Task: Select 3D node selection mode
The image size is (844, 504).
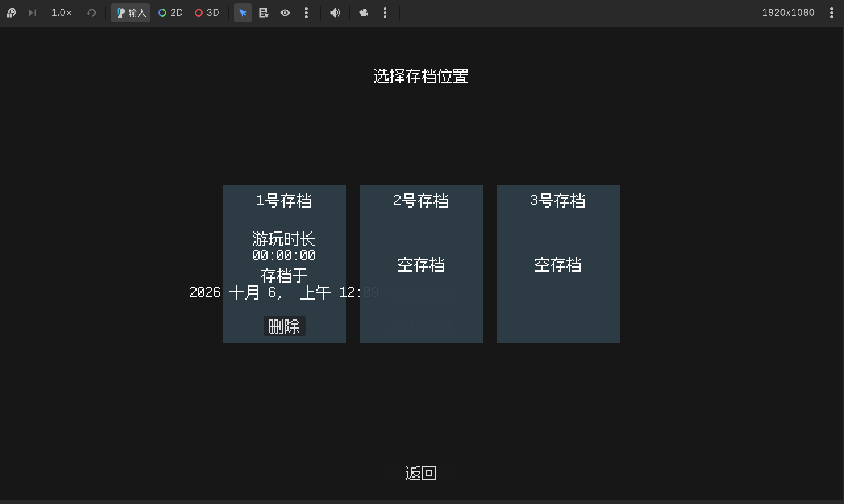Action: click(x=207, y=13)
